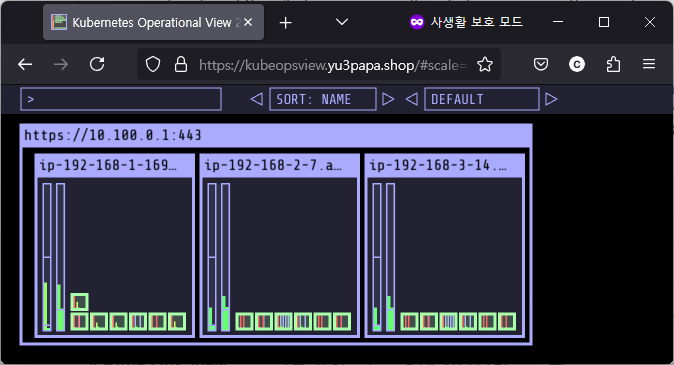Select third bottom pod in ip-192-168-1-169
The width and height of the screenshot is (674, 365).
pyautogui.click(x=118, y=322)
